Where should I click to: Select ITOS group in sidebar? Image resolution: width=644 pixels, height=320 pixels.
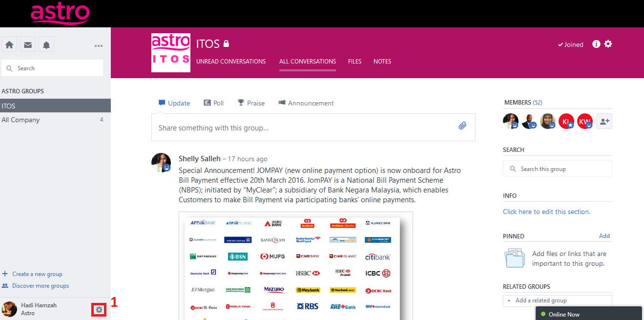coord(55,106)
